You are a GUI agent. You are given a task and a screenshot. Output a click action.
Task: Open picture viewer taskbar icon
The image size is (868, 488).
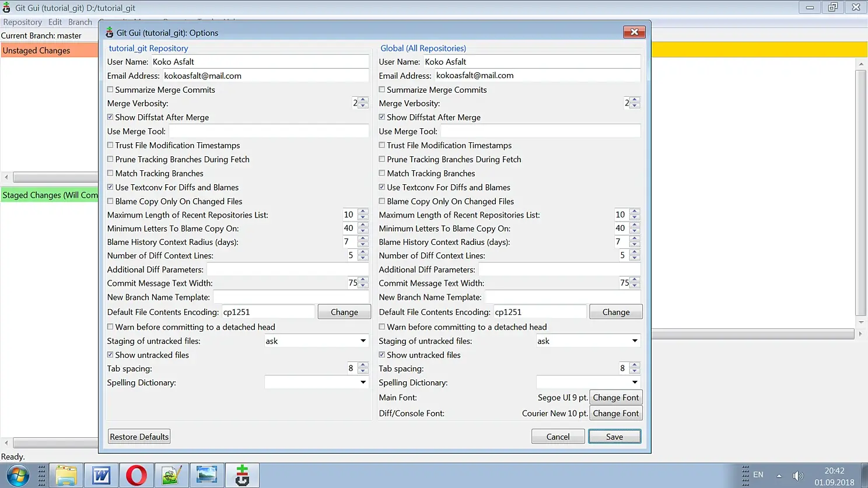tap(206, 475)
